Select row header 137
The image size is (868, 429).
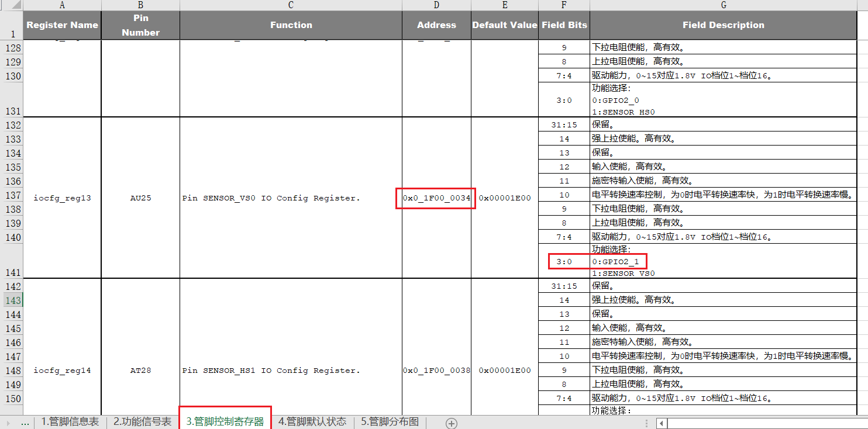coord(12,195)
